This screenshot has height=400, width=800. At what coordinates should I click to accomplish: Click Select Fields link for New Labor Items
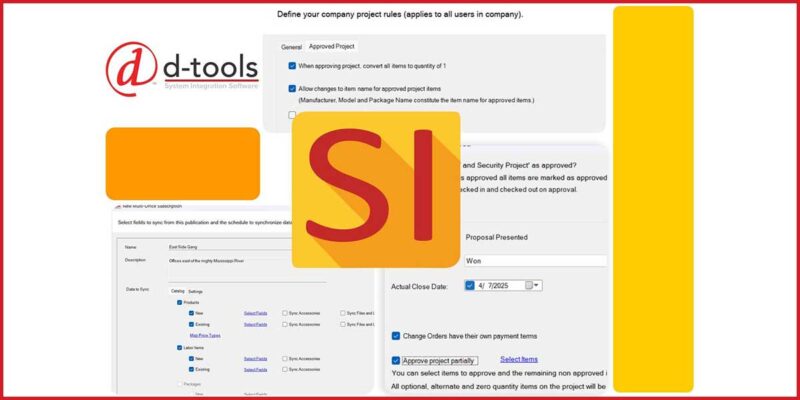tap(256, 359)
